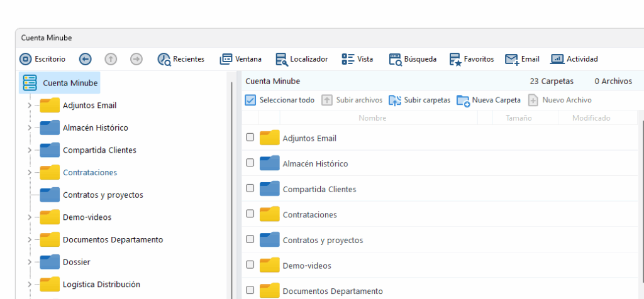Launch the Localizador tool
The image size is (644, 299).
coord(301,59)
